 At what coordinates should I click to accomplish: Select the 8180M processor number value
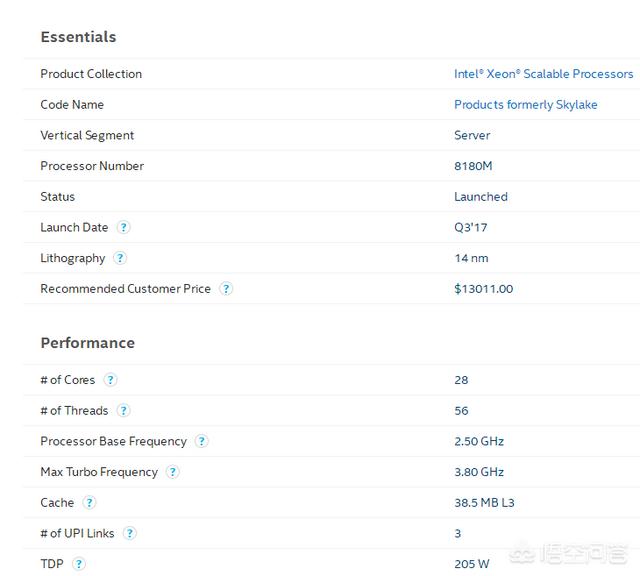pos(473,166)
